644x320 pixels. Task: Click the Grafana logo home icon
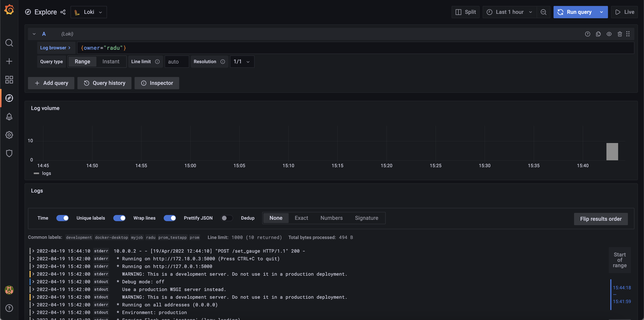click(x=9, y=10)
